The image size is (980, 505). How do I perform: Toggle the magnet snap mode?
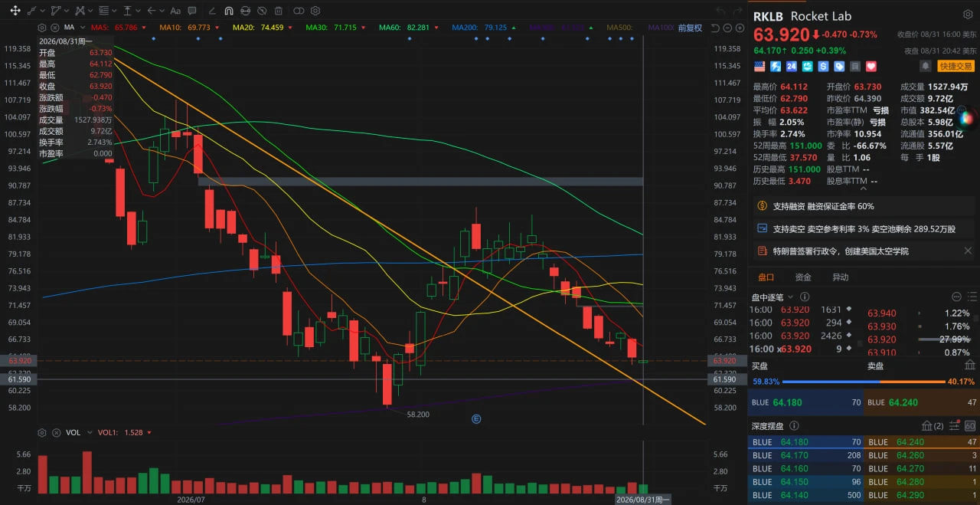(229, 11)
